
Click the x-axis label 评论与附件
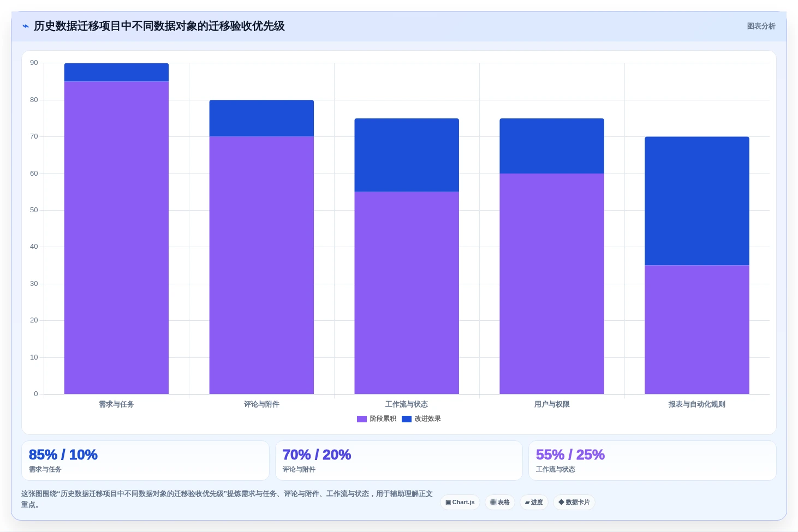[x=261, y=404]
